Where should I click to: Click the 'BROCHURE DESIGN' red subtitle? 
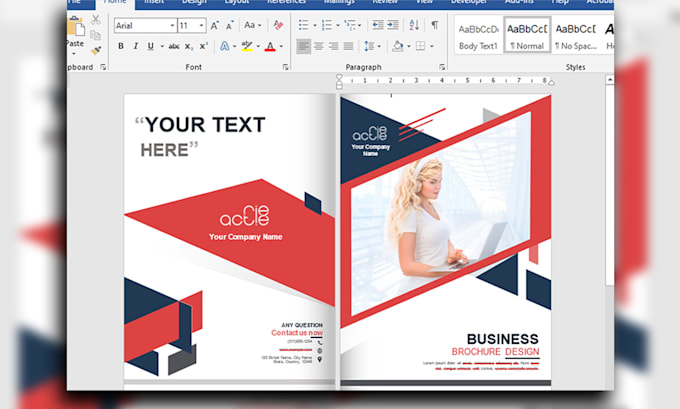[x=495, y=352]
